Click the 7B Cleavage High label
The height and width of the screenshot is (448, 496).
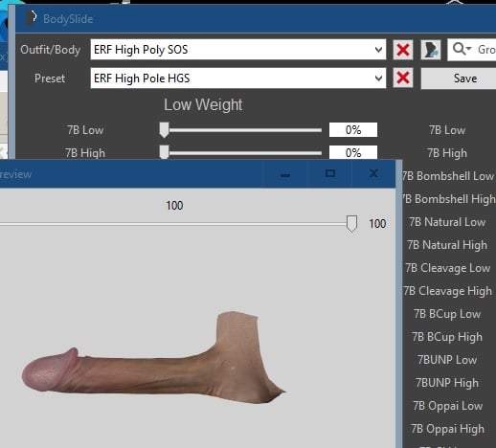tap(447, 291)
